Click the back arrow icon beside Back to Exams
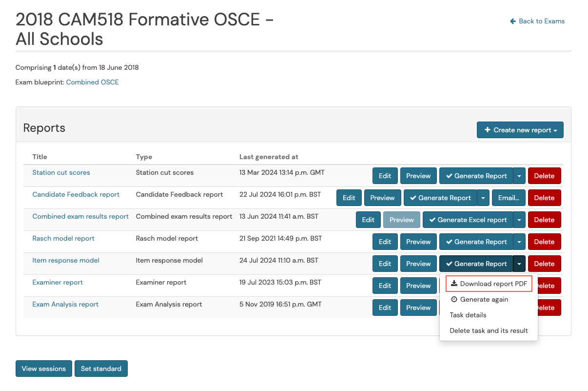Viewport: 588px width, 391px height. point(512,21)
